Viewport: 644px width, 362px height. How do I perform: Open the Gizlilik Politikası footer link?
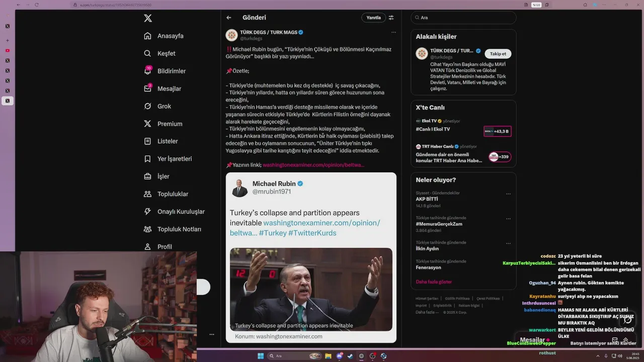tap(457, 299)
